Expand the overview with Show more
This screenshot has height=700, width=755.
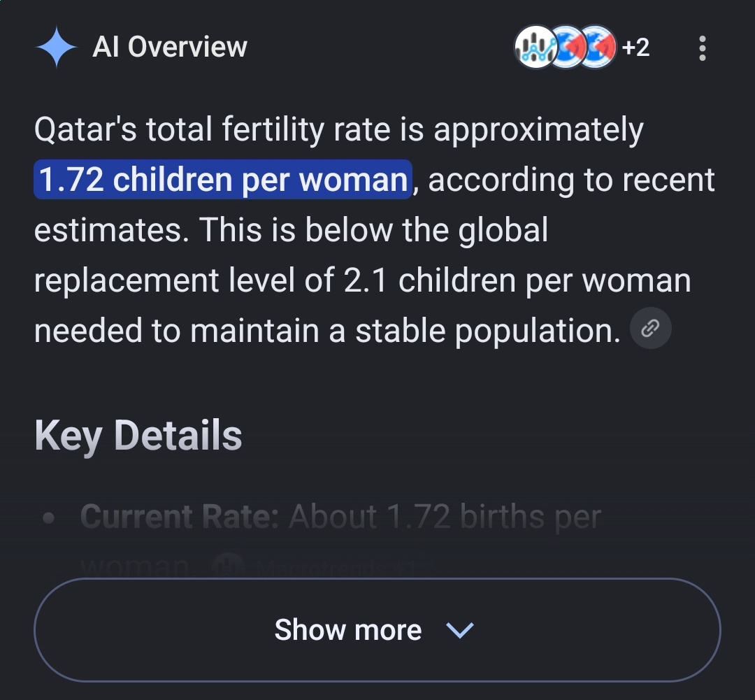coord(377,629)
